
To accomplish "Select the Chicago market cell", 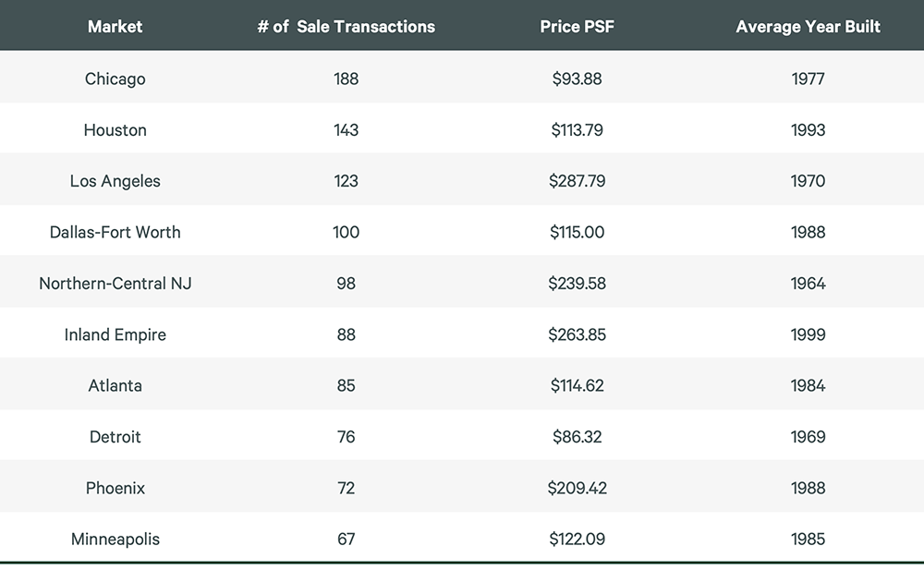I will pos(115,79).
